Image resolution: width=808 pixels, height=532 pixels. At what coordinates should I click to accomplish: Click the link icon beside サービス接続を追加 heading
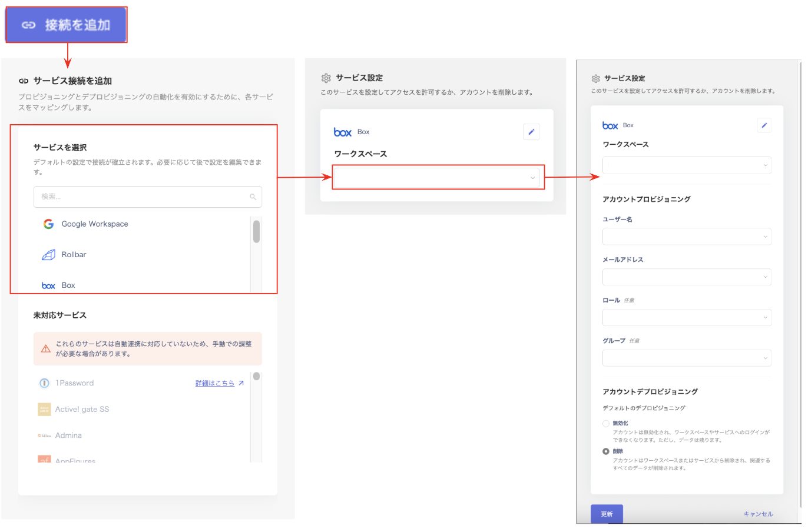24,81
